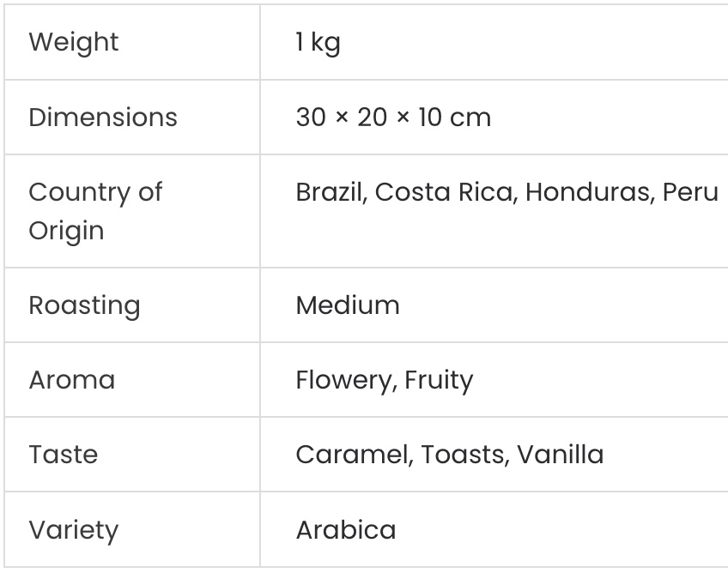Select the 1 kg weight value

(x=318, y=43)
